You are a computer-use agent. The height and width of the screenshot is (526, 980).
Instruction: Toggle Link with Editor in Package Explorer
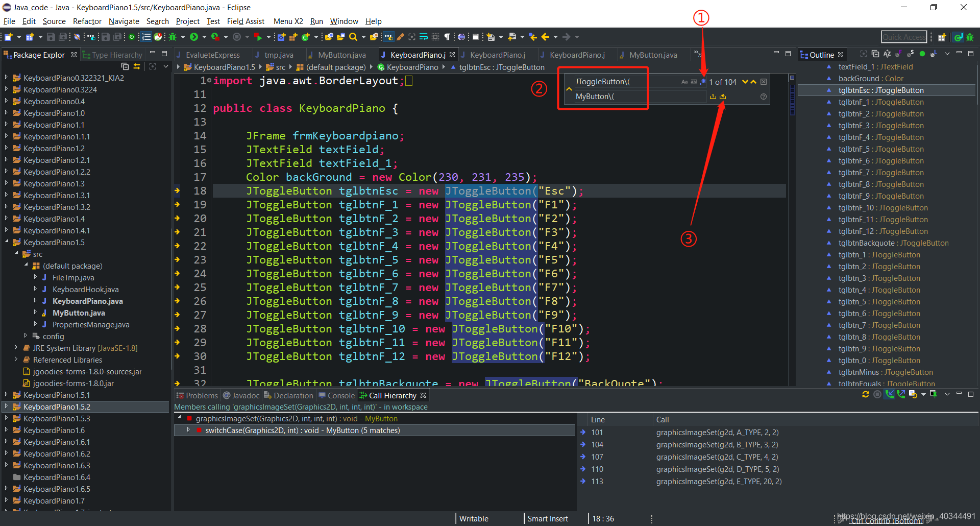(137, 66)
